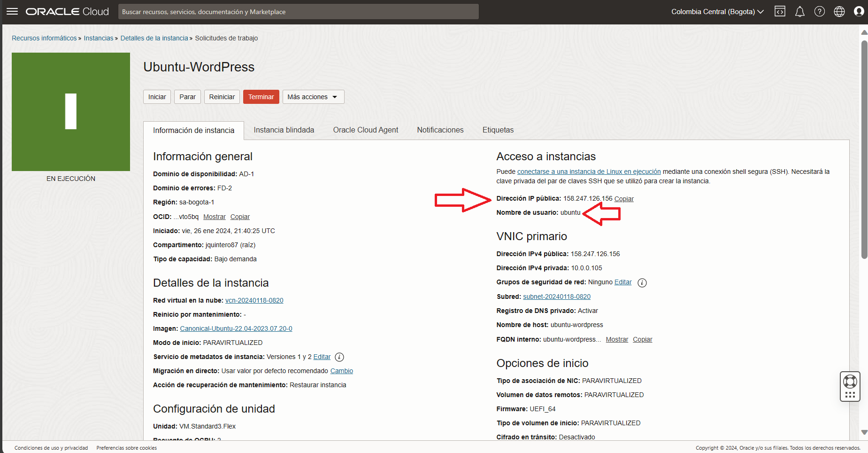Open the notifications bell
Viewport: 868px width, 453px height.
point(800,12)
